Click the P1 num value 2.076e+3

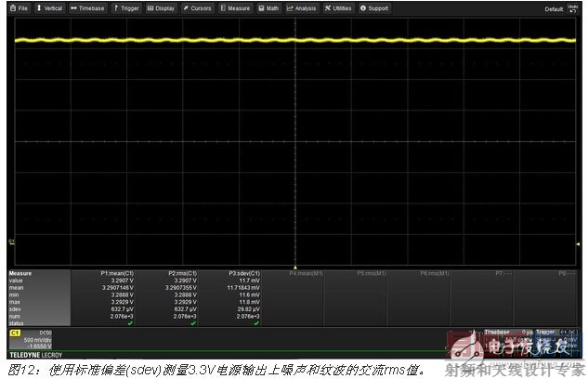122,317
